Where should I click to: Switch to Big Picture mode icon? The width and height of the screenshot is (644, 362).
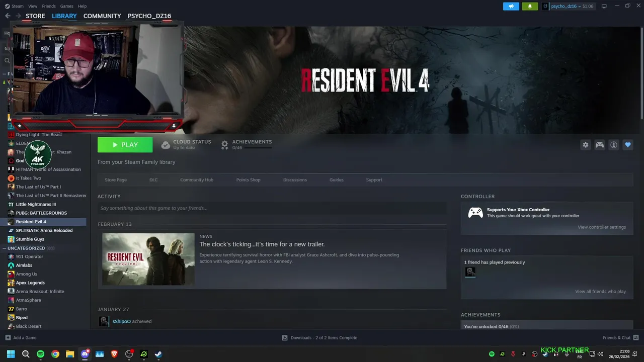click(x=604, y=6)
